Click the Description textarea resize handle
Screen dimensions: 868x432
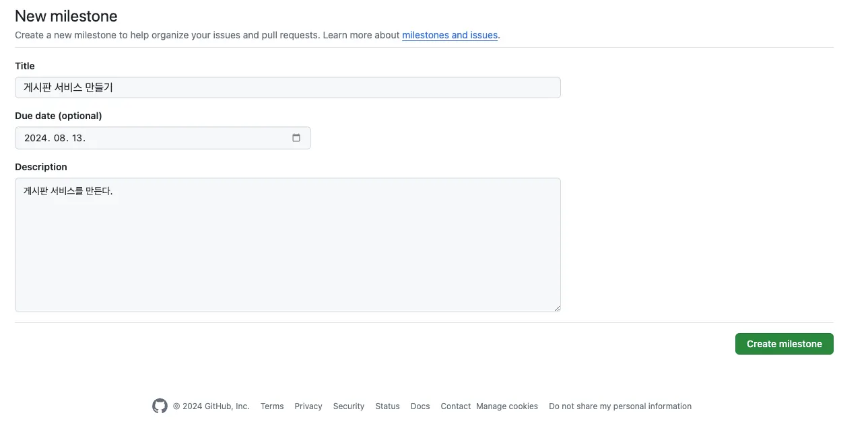[x=557, y=308]
